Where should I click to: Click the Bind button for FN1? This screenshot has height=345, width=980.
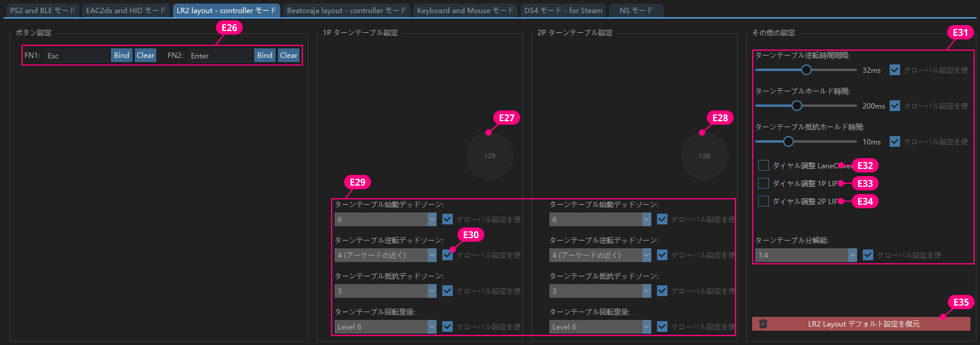(x=122, y=56)
